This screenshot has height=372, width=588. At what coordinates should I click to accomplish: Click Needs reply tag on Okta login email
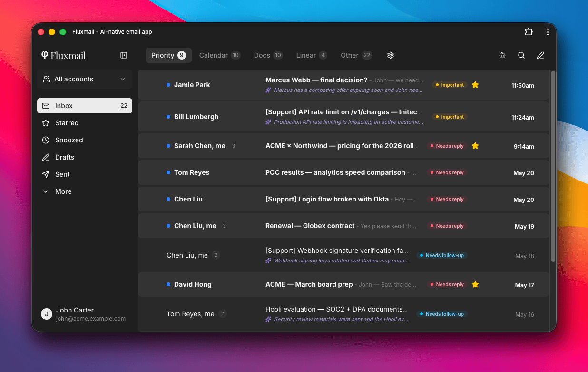point(447,199)
